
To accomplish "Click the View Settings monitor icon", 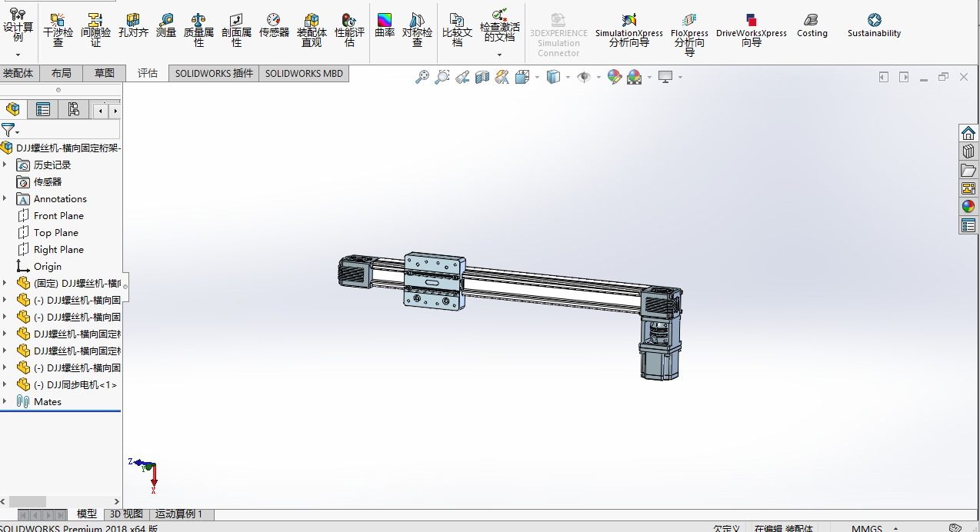I will 665,77.
